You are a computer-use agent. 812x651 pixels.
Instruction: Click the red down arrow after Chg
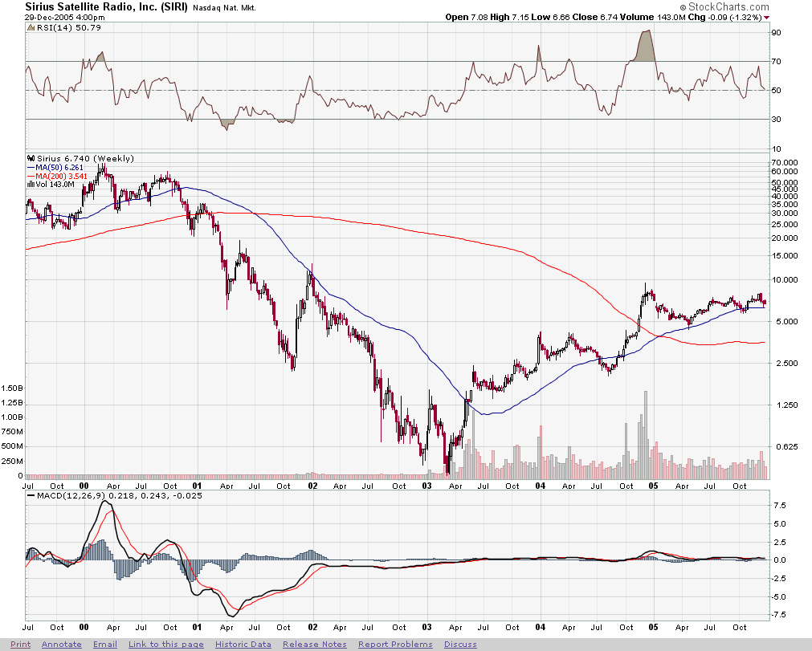pyautogui.click(x=767, y=18)
